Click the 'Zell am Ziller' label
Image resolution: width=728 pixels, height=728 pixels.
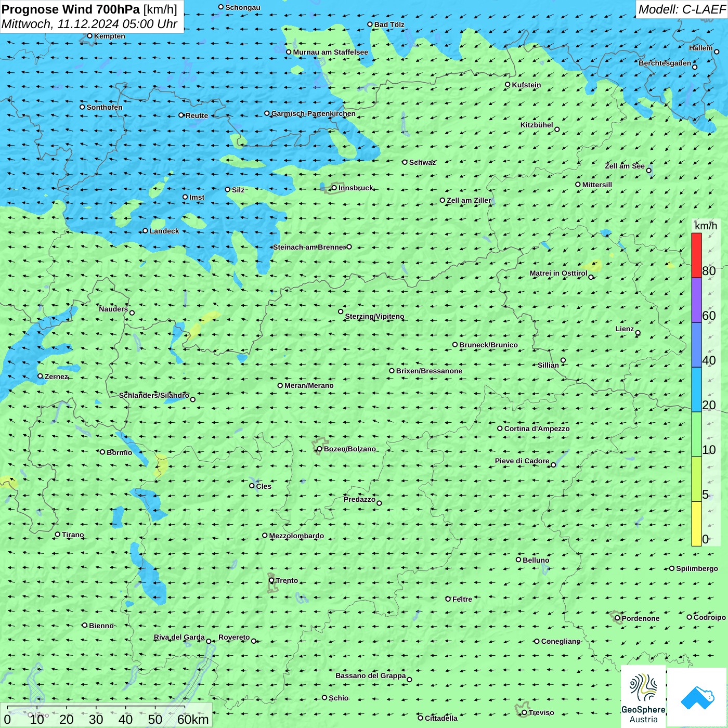pyautogui.click(x=469, y=200)
